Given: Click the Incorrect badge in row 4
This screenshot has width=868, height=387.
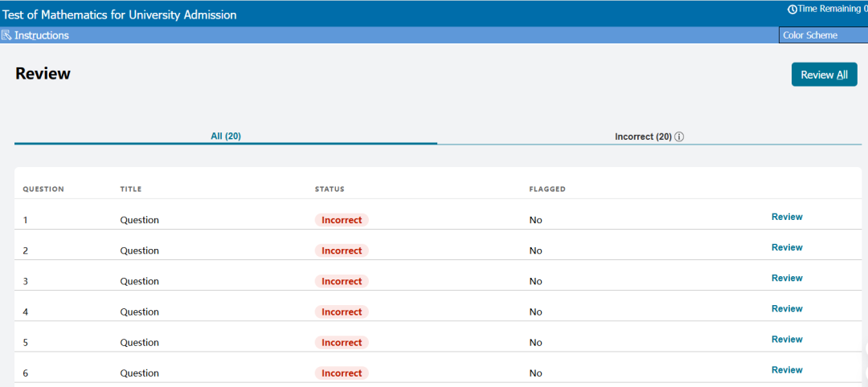Looking at the screenshot, I should (342, 312).
